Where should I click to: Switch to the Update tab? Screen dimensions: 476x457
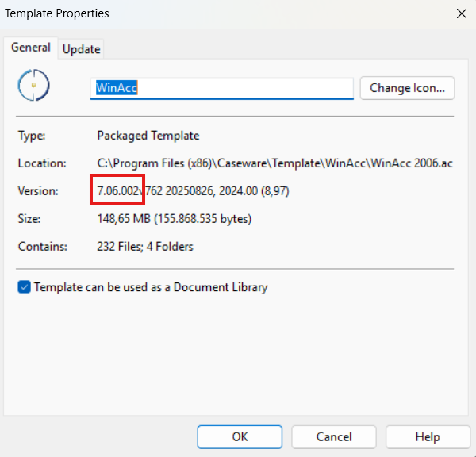[x=81, y=49]
